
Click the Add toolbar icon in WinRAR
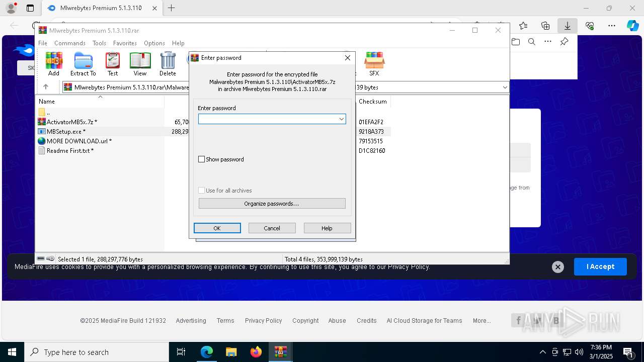[54, 64]
